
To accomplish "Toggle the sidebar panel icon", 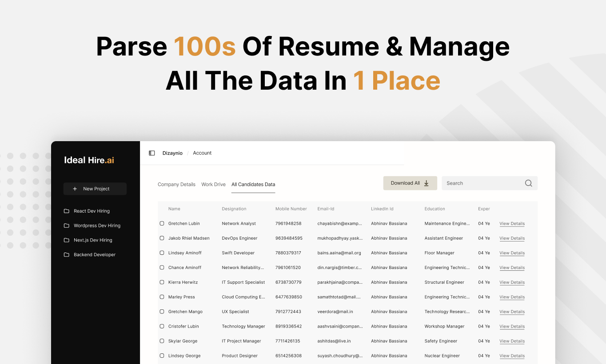I will (151, 153).
